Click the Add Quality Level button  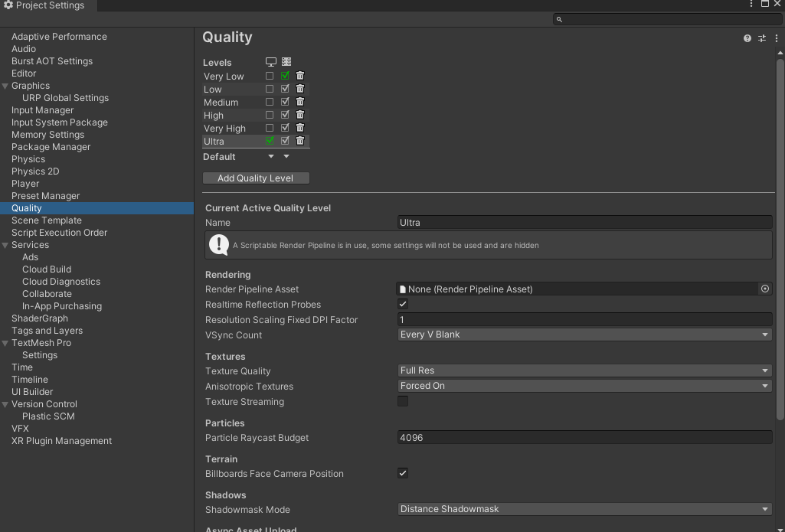coord(256,178)
